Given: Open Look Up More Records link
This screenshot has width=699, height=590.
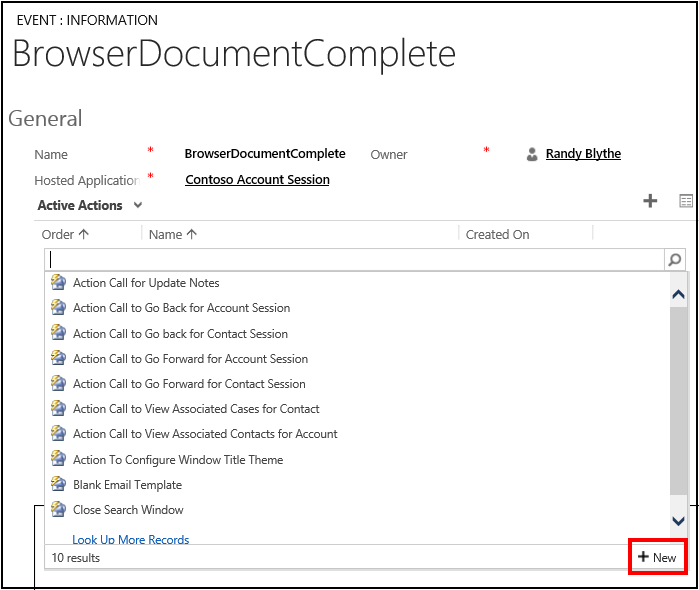Looking at the screenshot, I should (130, 540).
